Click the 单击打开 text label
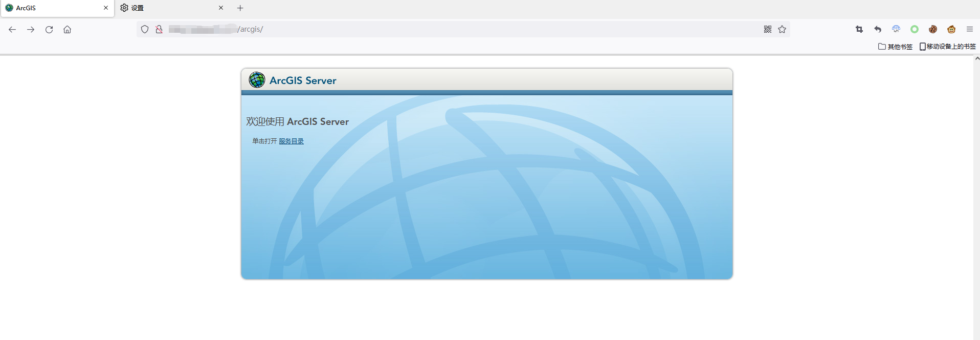The width and height of the screenshot is (980, 340). click(264, 141)
